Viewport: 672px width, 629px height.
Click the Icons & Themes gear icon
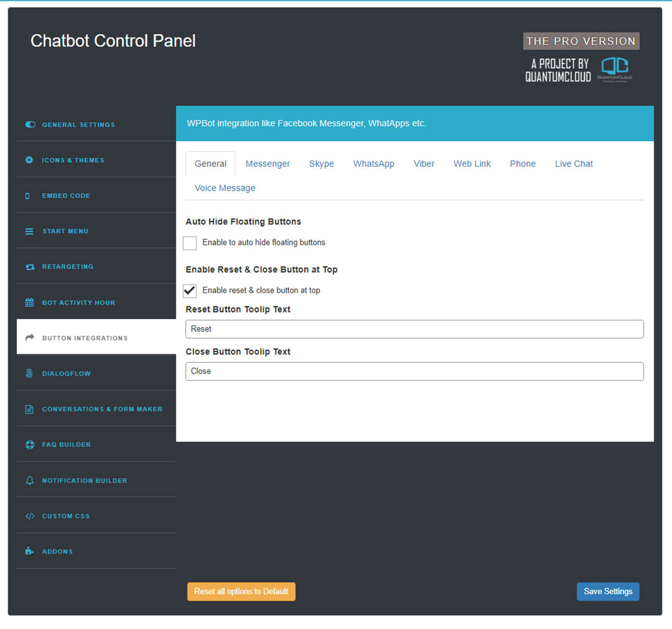coord(29,160)
